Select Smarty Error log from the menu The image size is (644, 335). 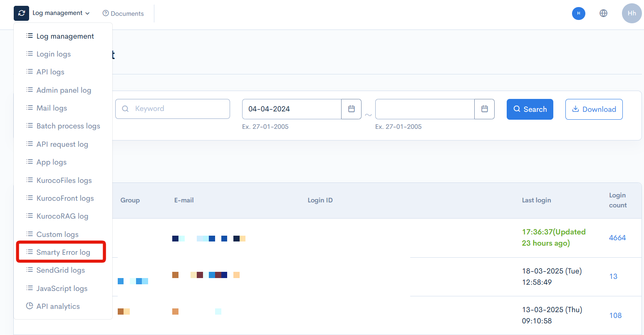63,252
